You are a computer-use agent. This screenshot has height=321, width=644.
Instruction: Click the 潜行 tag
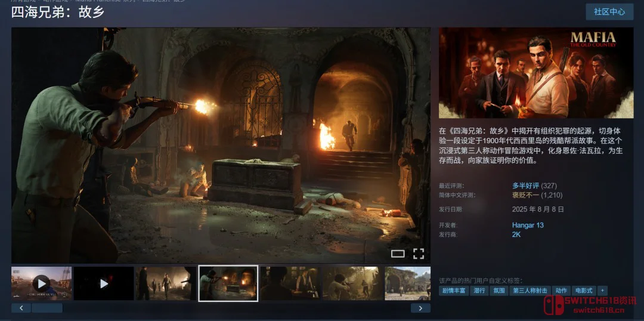[479, 291]
